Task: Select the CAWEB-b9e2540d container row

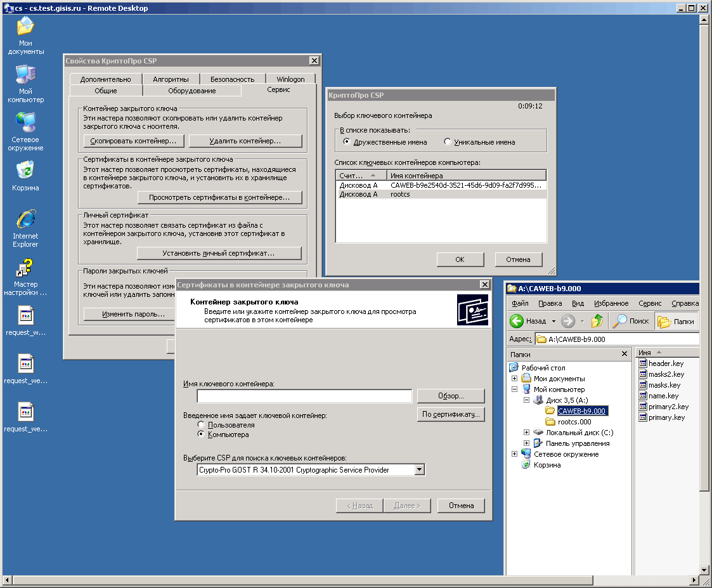Action: (441, 185)
